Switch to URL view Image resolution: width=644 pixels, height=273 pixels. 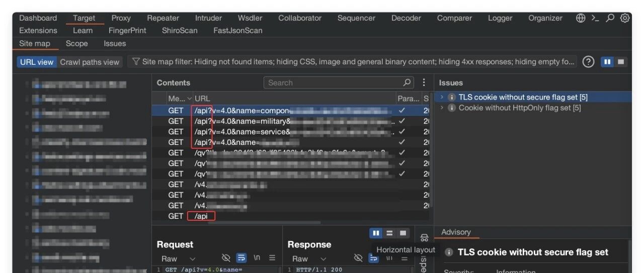point(36,62)
